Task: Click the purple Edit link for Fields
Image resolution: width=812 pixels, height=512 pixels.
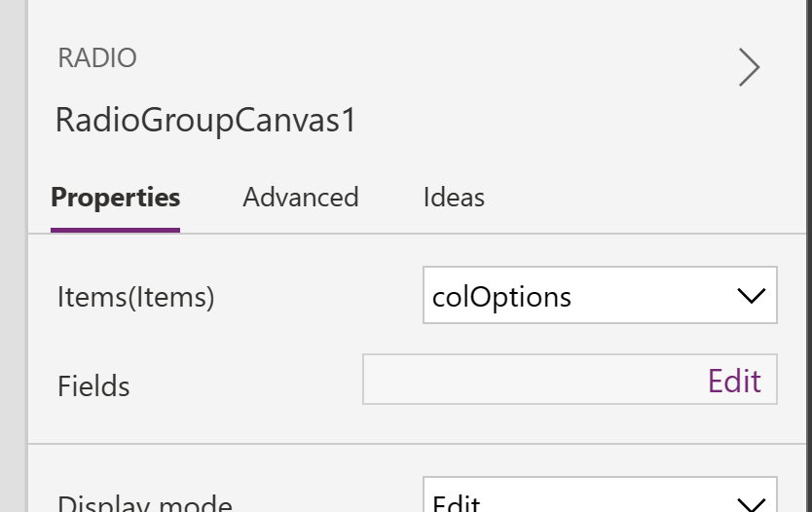Action: [734, 381]
